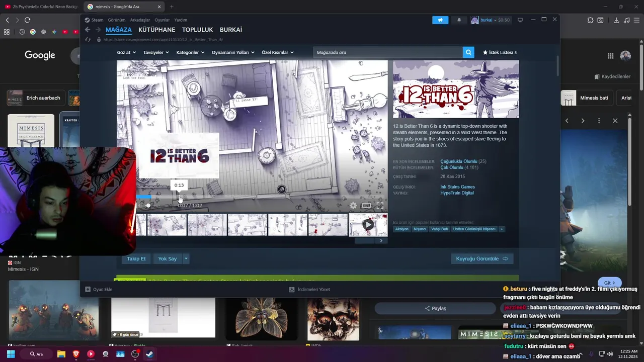This screenshot has height=362, width=644.
Task: Switch to TOPLULUK tab
Action: 198,30
